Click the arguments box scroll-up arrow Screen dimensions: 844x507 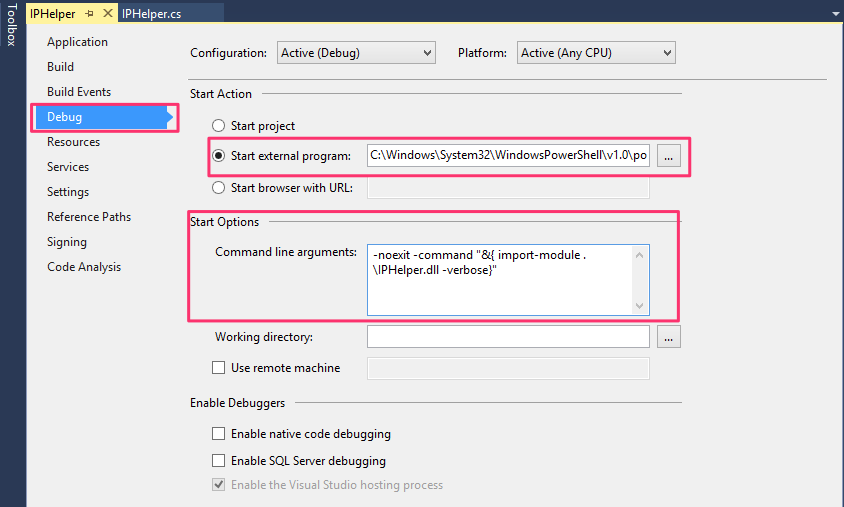pos(640,255)
